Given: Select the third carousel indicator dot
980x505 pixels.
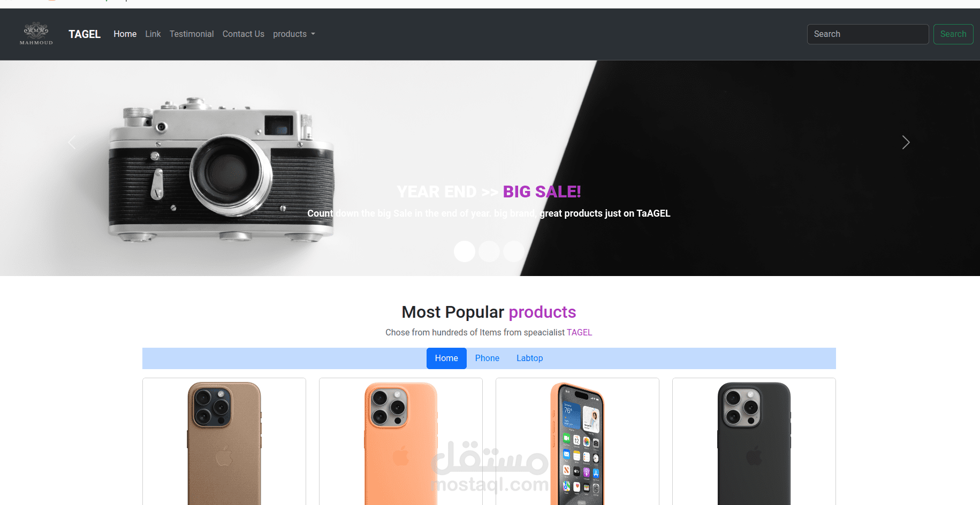Looking at the screenshot, I should pos(514,251).
